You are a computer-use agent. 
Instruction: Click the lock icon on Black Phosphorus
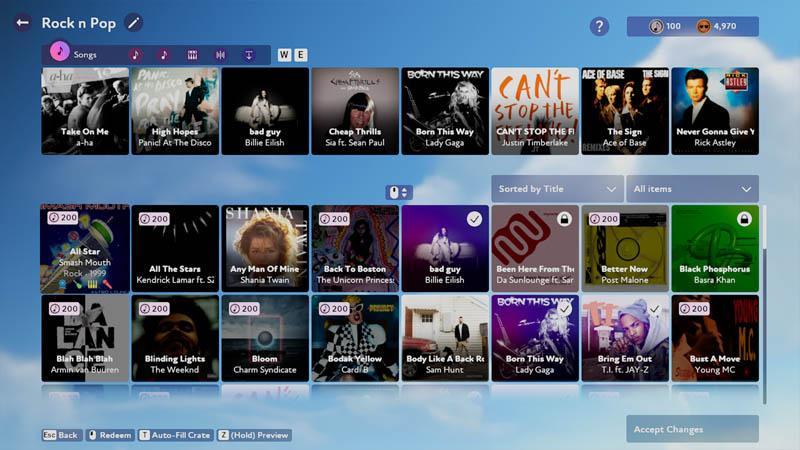744,219
